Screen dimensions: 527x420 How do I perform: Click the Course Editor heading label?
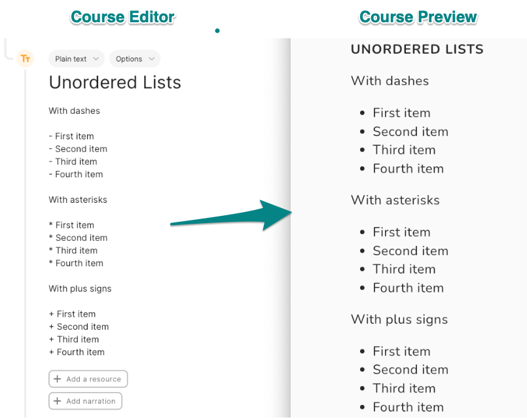[x=122, y=17]
